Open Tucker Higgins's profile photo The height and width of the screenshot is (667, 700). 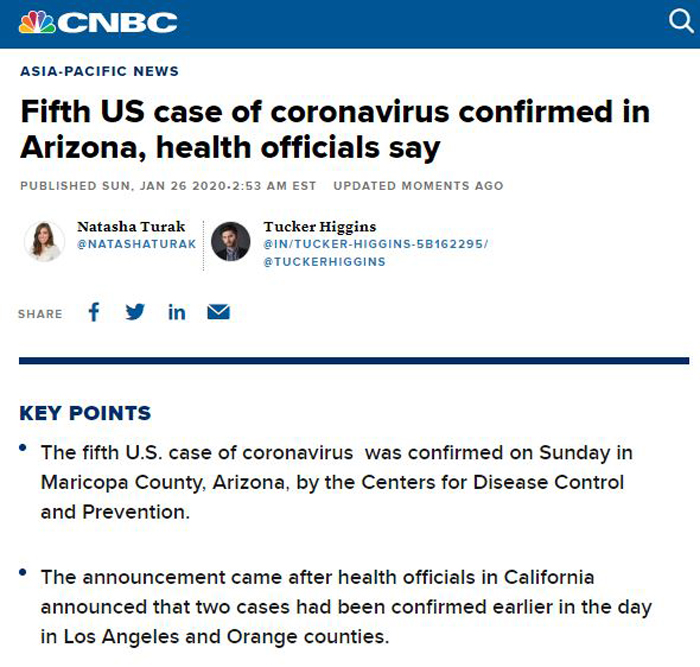230,241
